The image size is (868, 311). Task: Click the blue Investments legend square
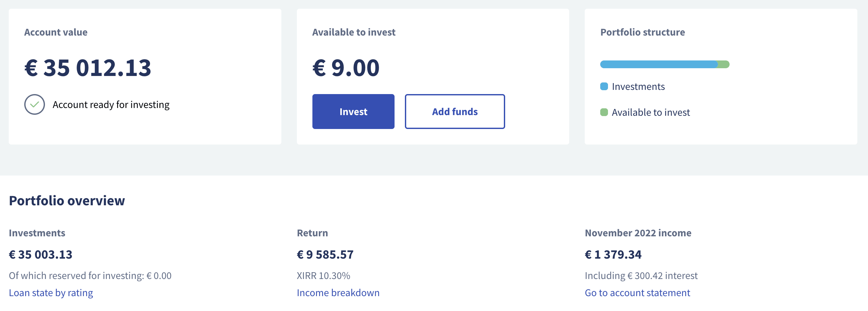pyautogui.click(x=604, y=87)
